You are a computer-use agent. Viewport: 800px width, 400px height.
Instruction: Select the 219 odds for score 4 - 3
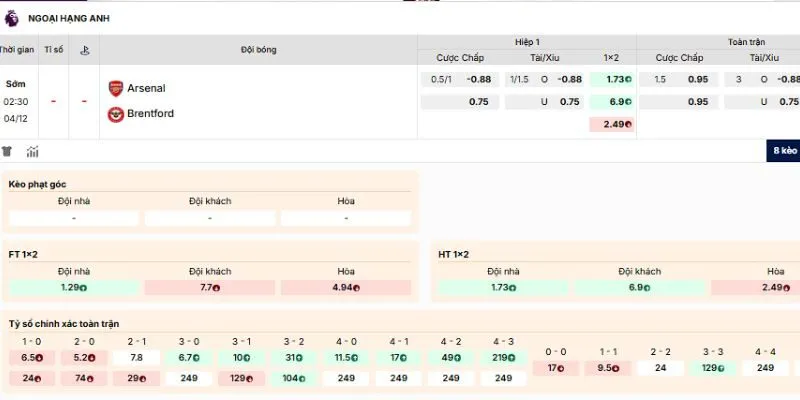[x=503, y=358]
